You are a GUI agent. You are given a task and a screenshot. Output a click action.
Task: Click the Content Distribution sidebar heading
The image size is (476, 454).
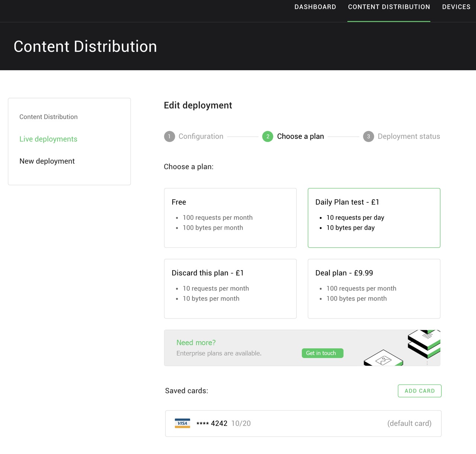pos(48,117)
